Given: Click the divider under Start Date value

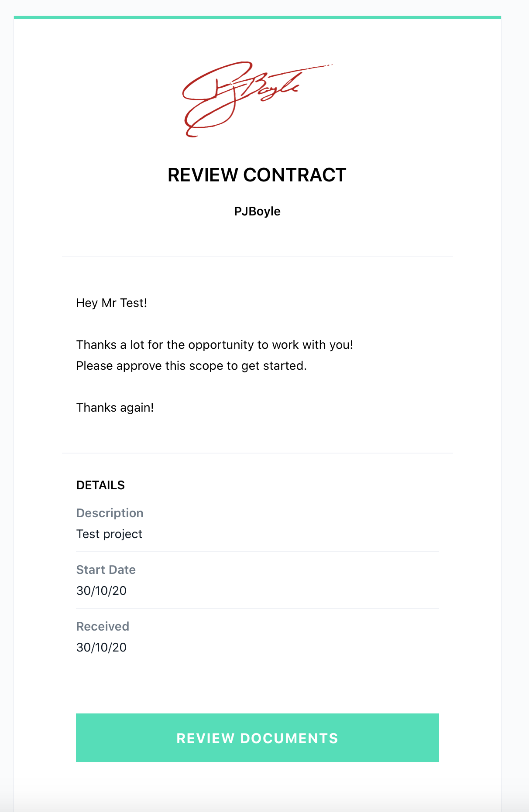Looking at the screenshot, I should coord(258,608).
